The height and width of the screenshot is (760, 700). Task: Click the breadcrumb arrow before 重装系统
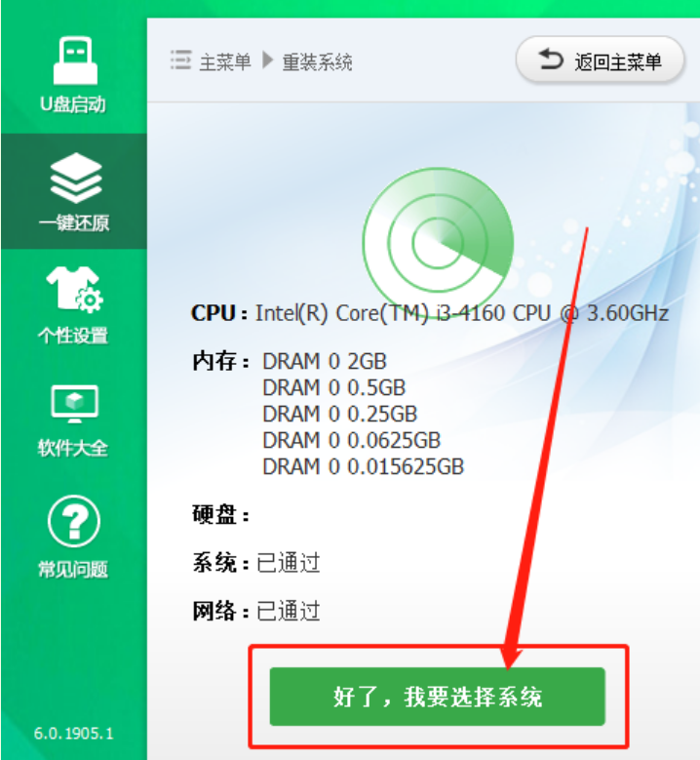click(267, 60)
